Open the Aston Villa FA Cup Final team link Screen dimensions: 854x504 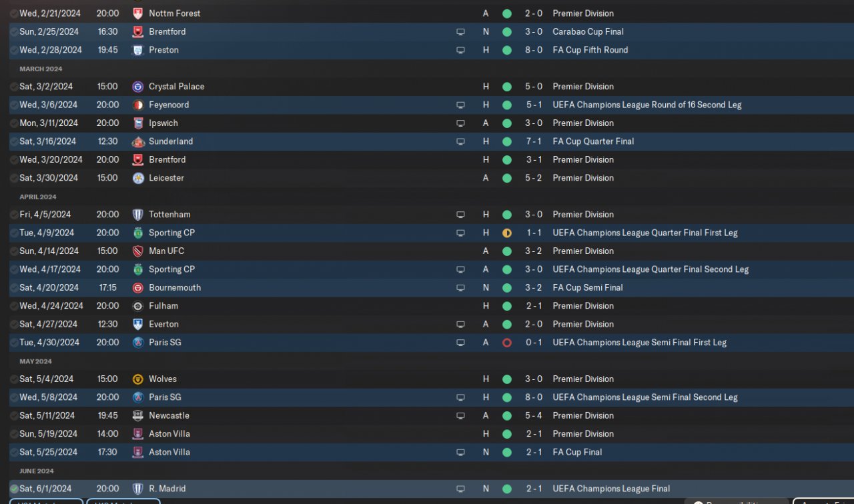169,452
